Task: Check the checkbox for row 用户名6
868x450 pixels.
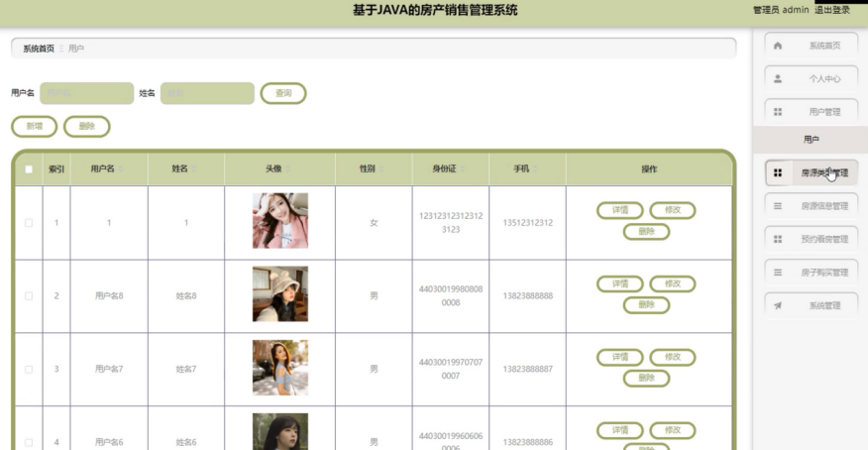Action: pos(29,442)
